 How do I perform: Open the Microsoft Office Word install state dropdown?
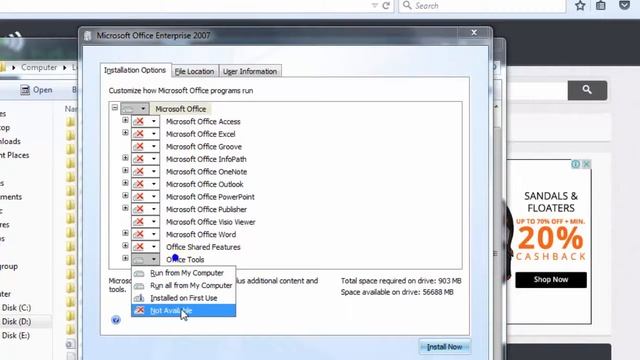coord(145,234)
